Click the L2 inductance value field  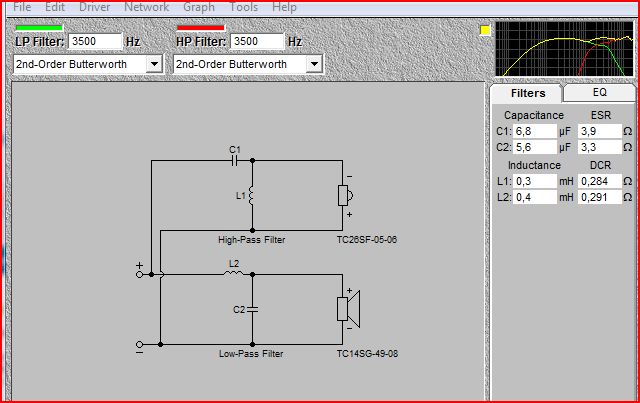(535, 197)
